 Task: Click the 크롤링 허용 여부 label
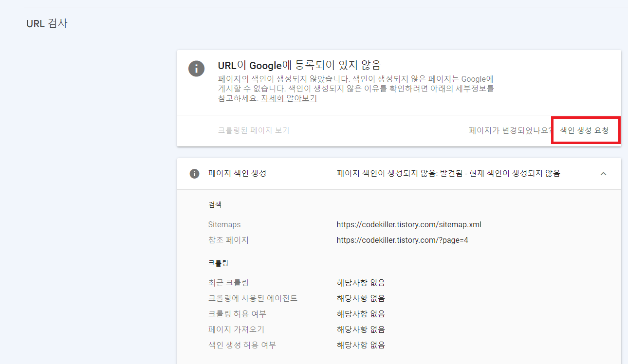coord(237,314)
